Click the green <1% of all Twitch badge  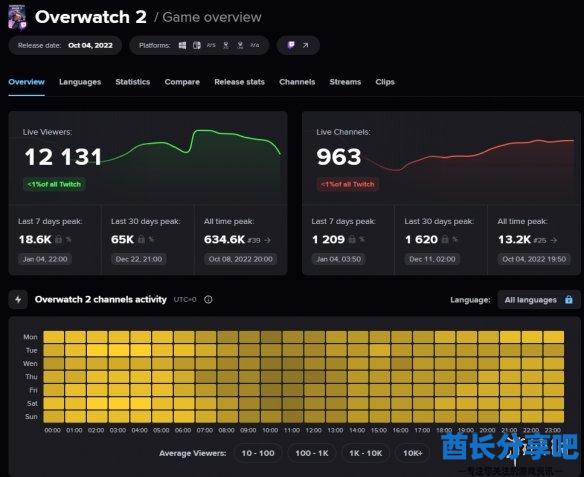pyautogui.click(x=54, y=184)
